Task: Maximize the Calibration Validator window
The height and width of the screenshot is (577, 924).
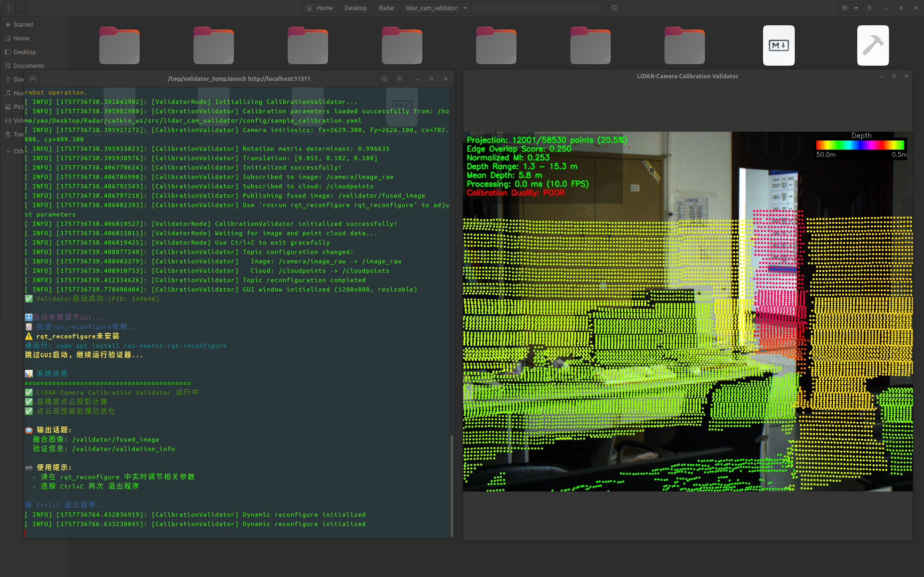Action: [x=894, y=77]
